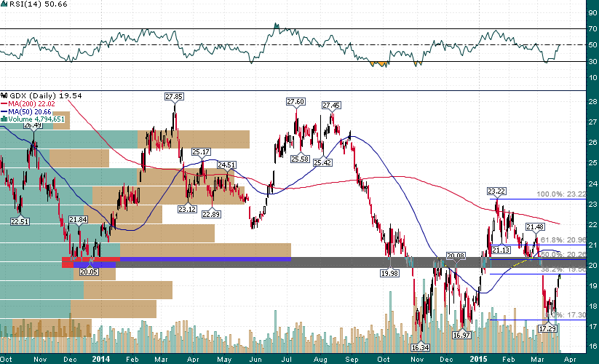The image size is (599, 364).
Task: Select the 25 value on price axis
Action: (593, 163)
